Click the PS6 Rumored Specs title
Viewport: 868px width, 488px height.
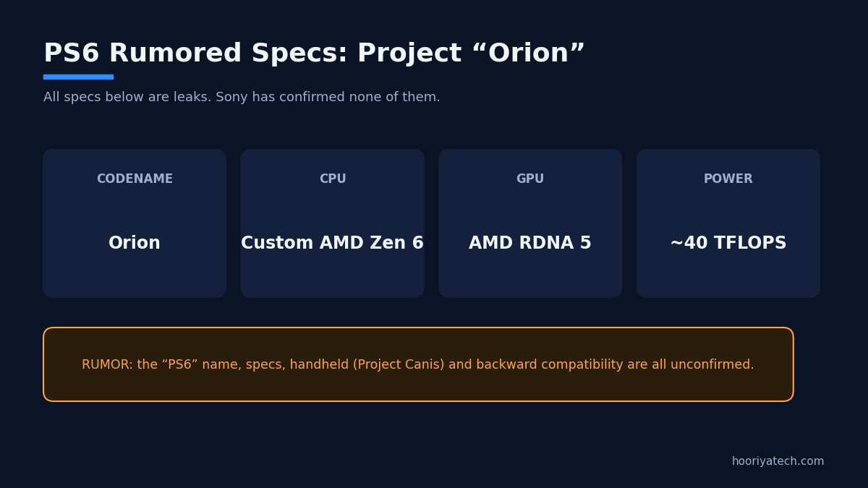(x=314, y=54)
